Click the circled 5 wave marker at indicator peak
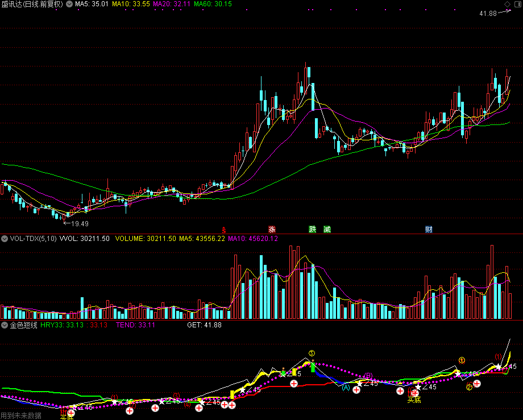 [312, 354]
